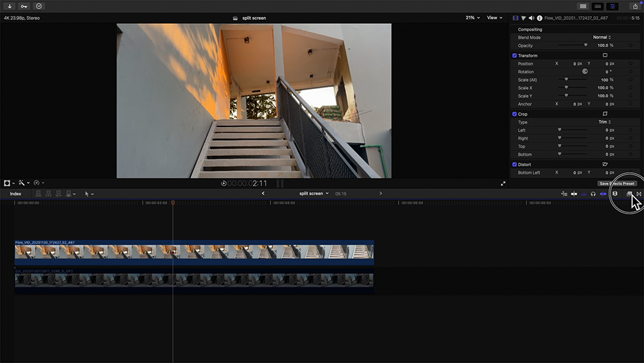Open the Share export icon
This screenshot has width=644, height=363.
click(x=636, y=6)
